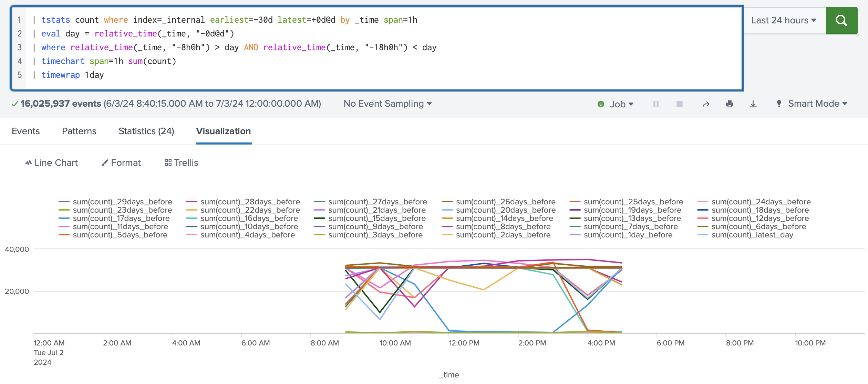Export results with download icon
Screen dimensions: 868x384
753,104
